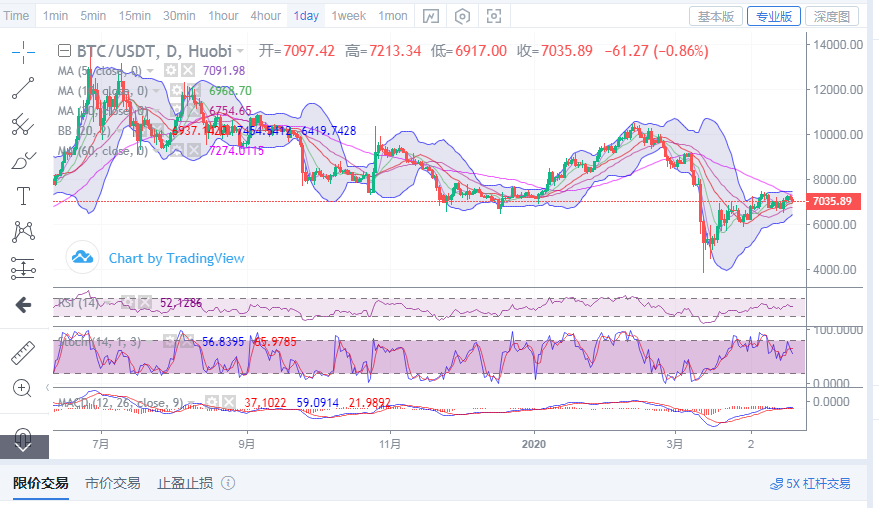
Task: Select the XABCD pattern tool
Action: [23, 232]
